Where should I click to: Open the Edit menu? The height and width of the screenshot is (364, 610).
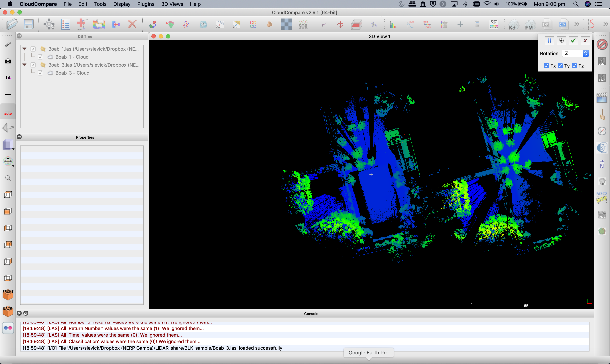tap(83, 4)
